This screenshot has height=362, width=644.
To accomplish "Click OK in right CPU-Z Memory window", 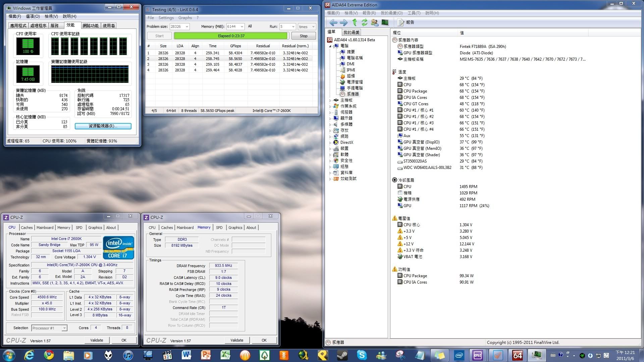I will [x=264, y=340].
